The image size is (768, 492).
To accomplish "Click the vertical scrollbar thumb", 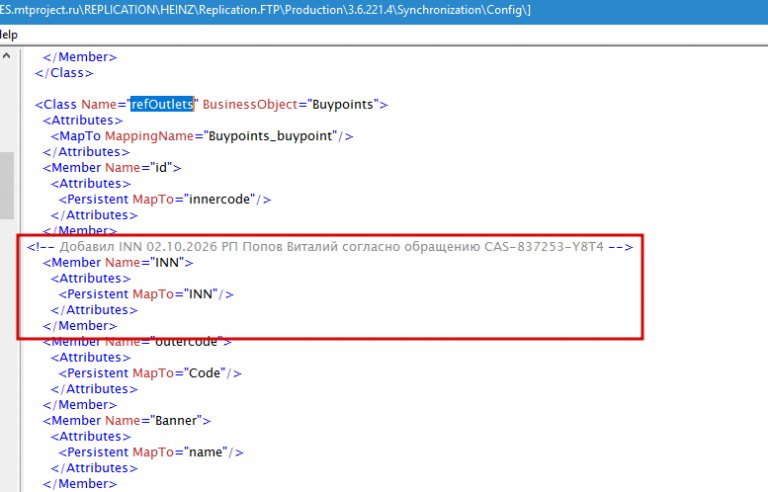I will coord(6,185).
